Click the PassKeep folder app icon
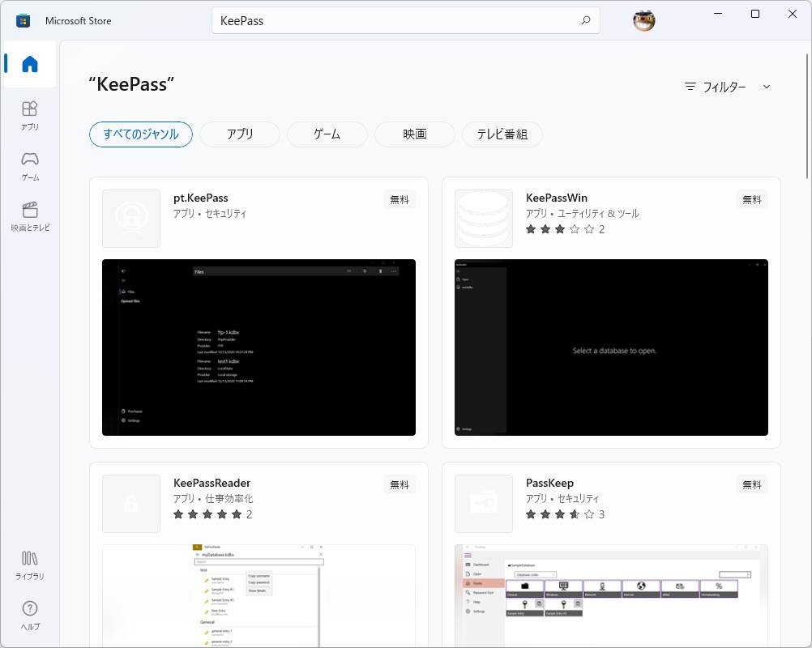The height and width of the screenshot is (648, 812). point(483,503)
